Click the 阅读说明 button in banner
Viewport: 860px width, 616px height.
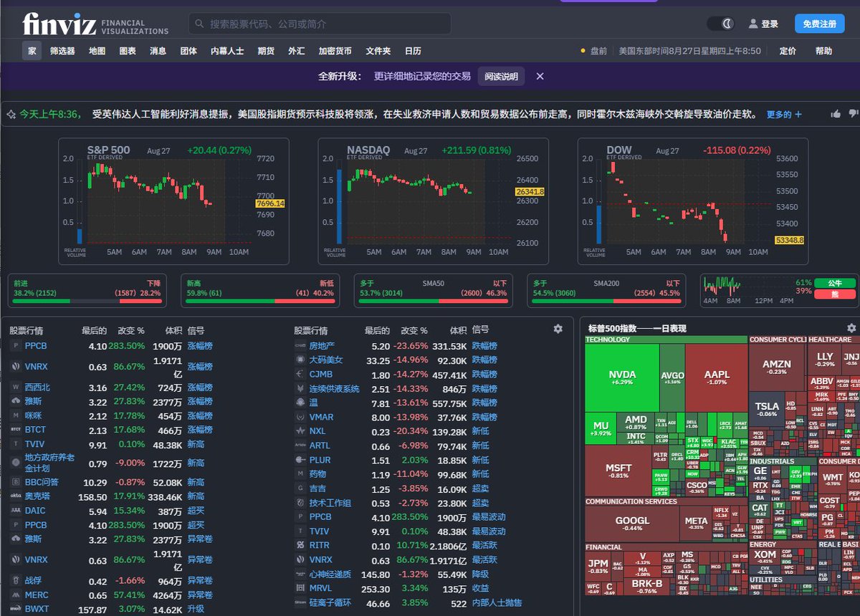pos(501,76)
